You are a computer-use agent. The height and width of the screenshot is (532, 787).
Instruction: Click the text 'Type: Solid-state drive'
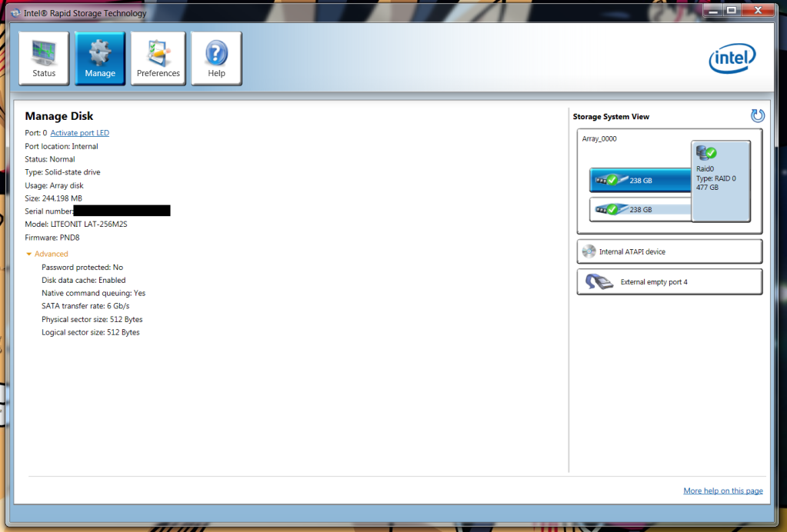[x=63, y=172]
